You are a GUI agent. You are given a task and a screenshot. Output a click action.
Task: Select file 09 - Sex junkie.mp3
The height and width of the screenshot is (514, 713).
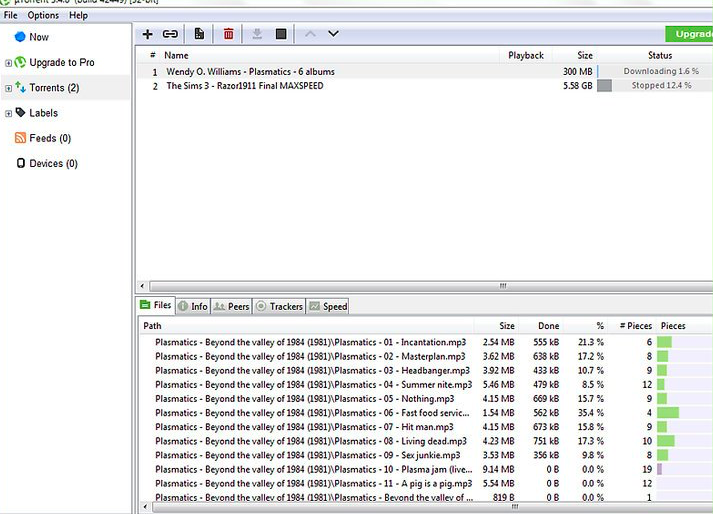pos(307,455)
